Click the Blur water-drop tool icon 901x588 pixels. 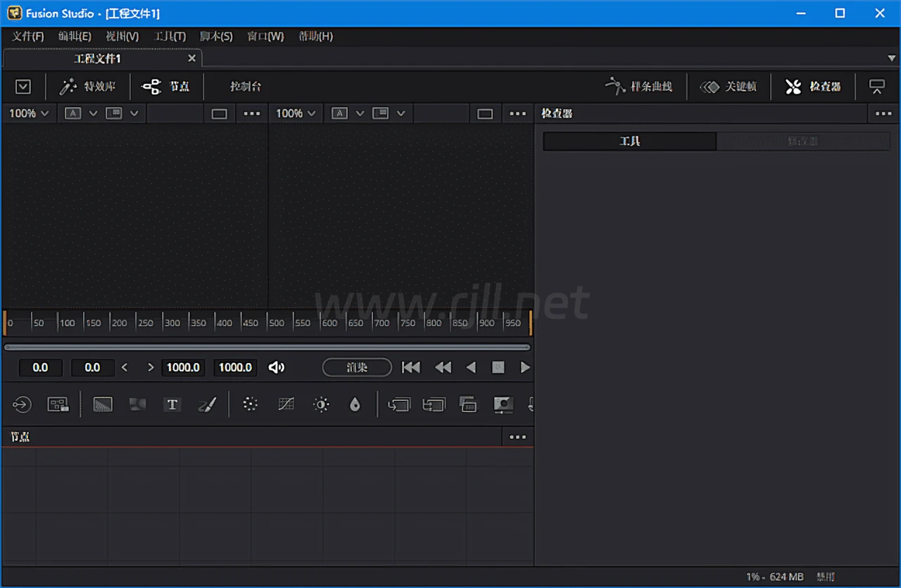coord(355,404)
